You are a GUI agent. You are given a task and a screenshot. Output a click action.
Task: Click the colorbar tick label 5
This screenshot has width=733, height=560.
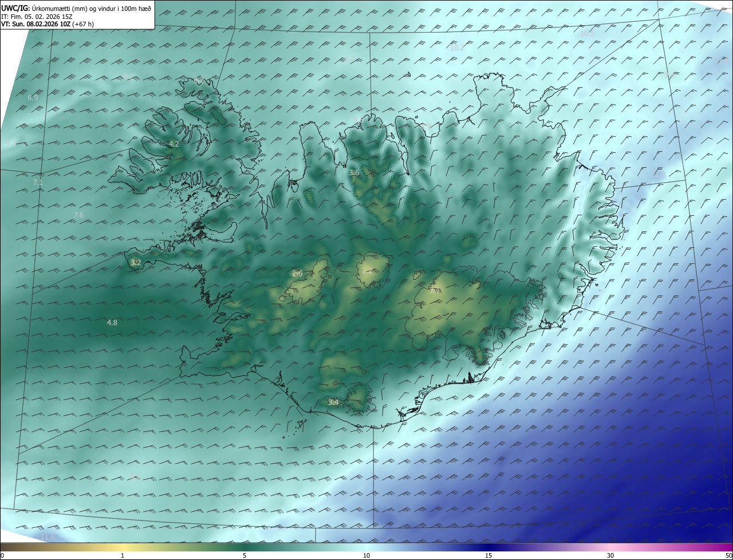click(245, 555)
